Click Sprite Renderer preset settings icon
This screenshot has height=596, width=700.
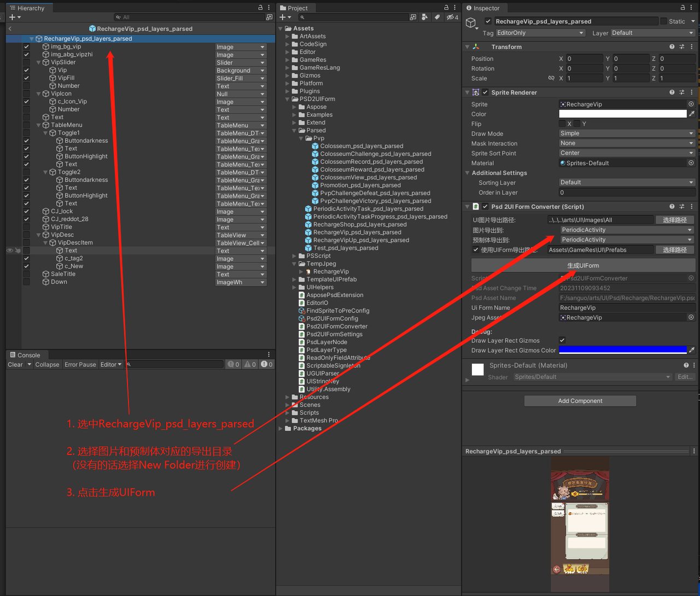coord(682,92)
